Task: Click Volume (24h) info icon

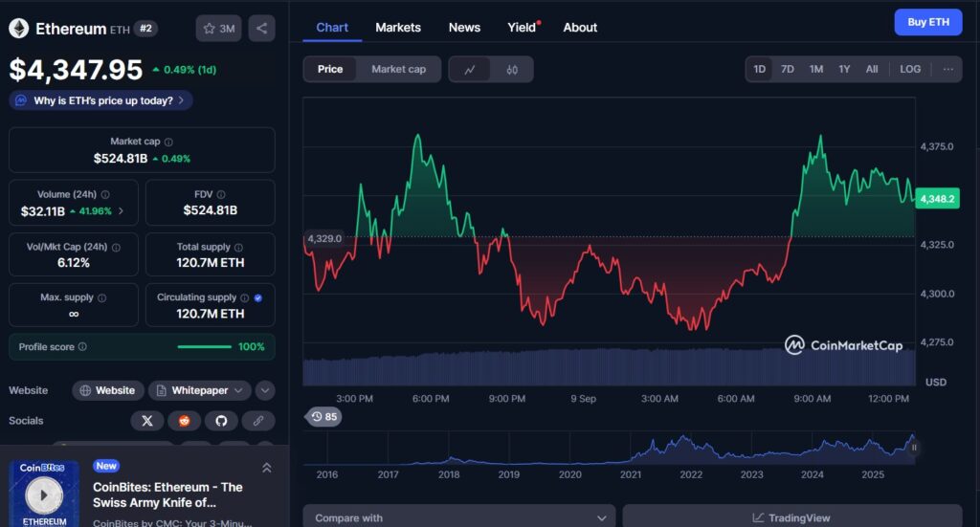Action: tap(105, 194)
